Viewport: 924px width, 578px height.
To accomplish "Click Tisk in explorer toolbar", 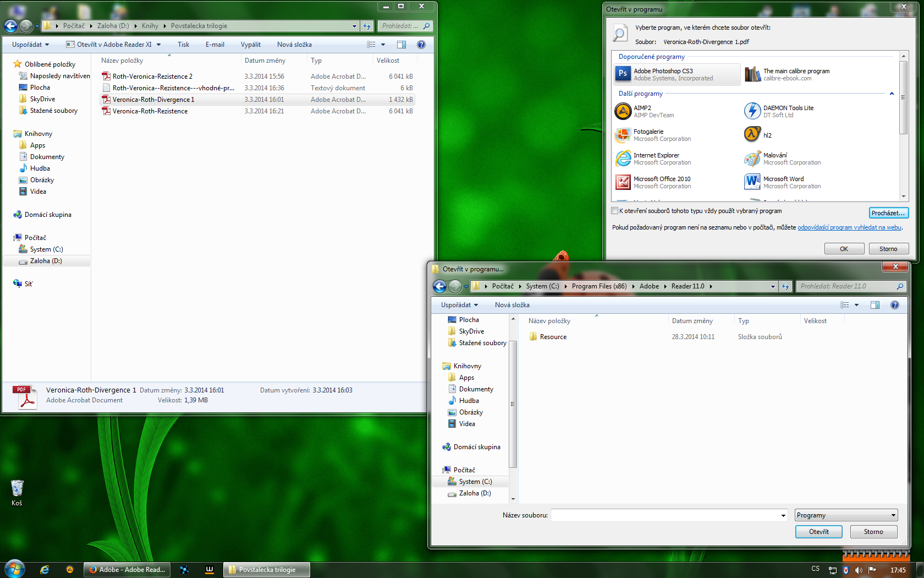I will coord(183,45).
